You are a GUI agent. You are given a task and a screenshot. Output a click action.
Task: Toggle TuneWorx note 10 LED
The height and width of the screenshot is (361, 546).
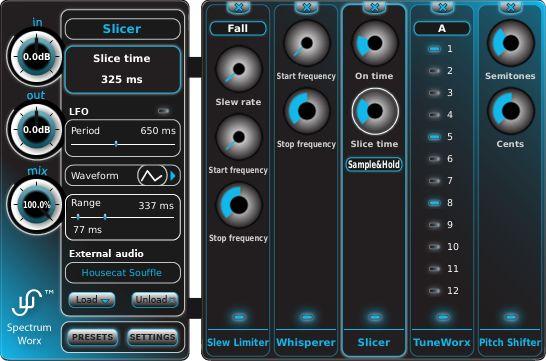click(434, 247)
